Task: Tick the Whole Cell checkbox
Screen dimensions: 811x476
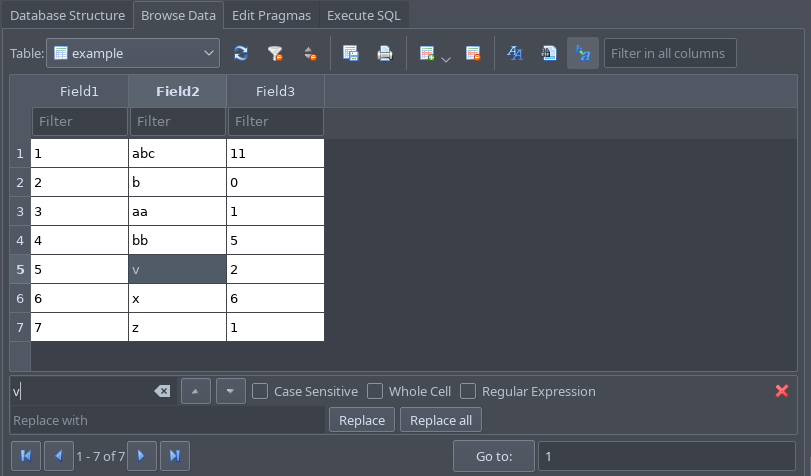Action: click(375, 391)
